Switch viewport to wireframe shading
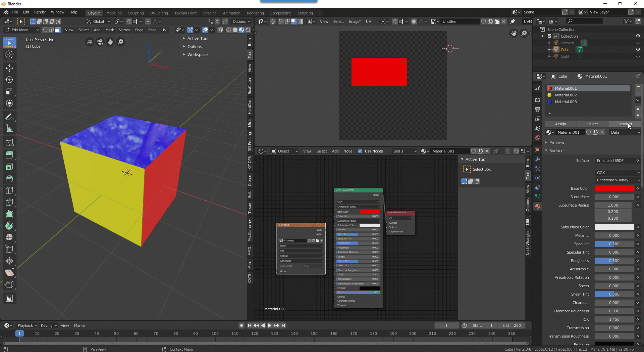The height and width of the screenshot is (352, 644). (229, 30)
